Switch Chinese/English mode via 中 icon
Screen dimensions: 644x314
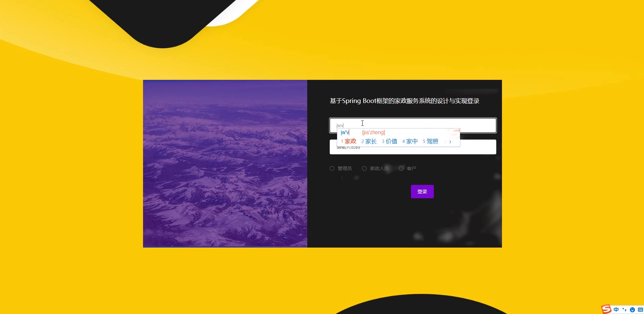pos(616,310)
